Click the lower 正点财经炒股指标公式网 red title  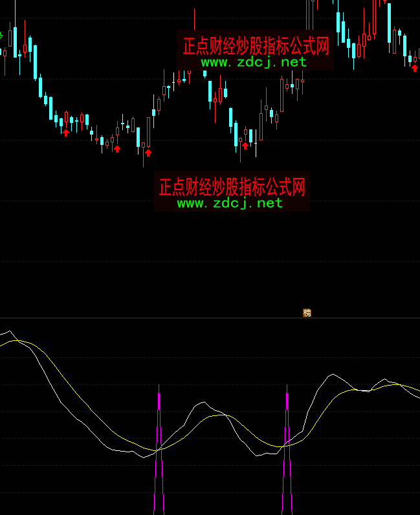coord(232,187)
